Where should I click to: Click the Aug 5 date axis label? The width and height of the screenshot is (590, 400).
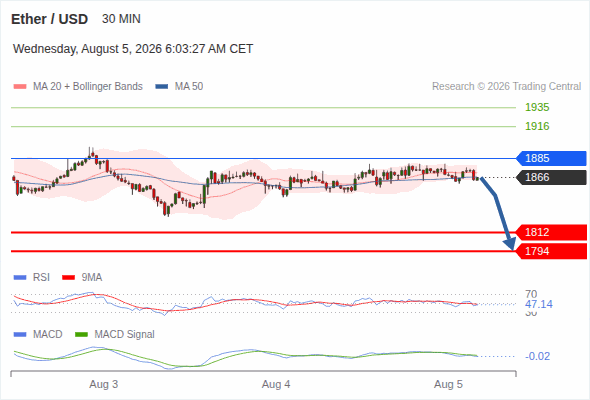[x=448, y=385]
